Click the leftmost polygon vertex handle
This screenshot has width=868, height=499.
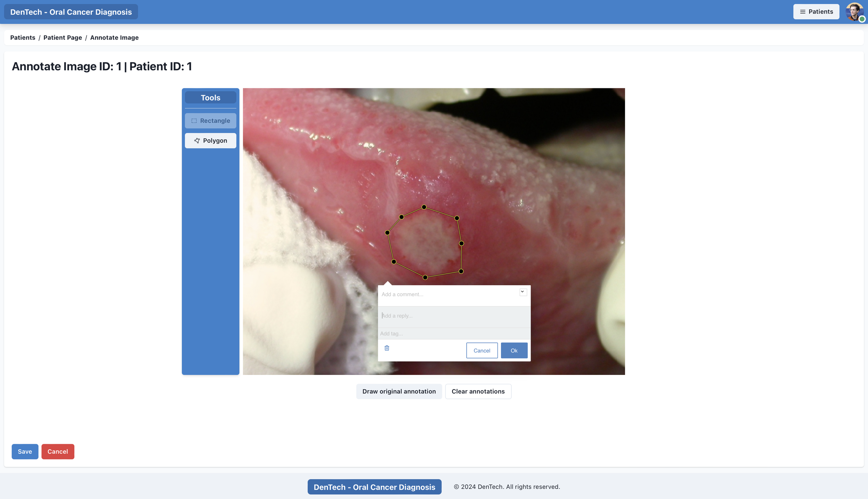tap(387, 232)
